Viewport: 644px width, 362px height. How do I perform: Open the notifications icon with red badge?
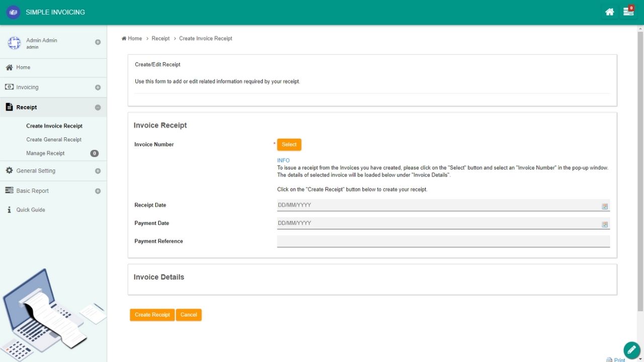(x=628, y=12)
